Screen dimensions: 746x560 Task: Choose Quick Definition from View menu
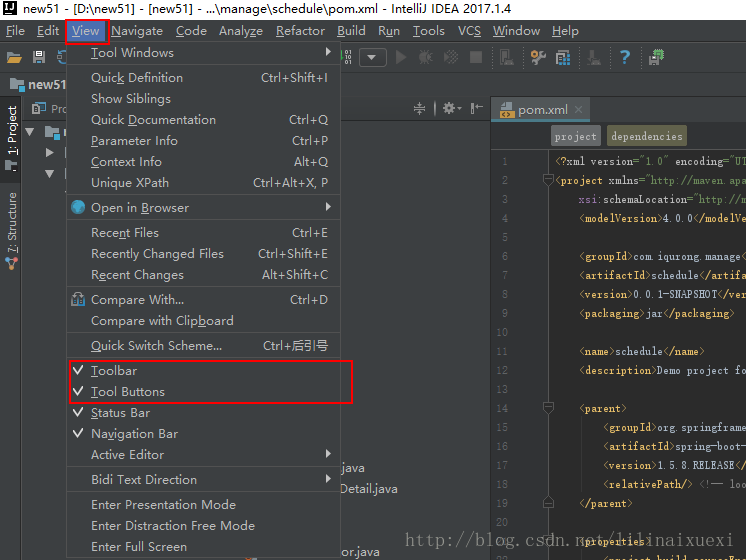click(204, 78)
